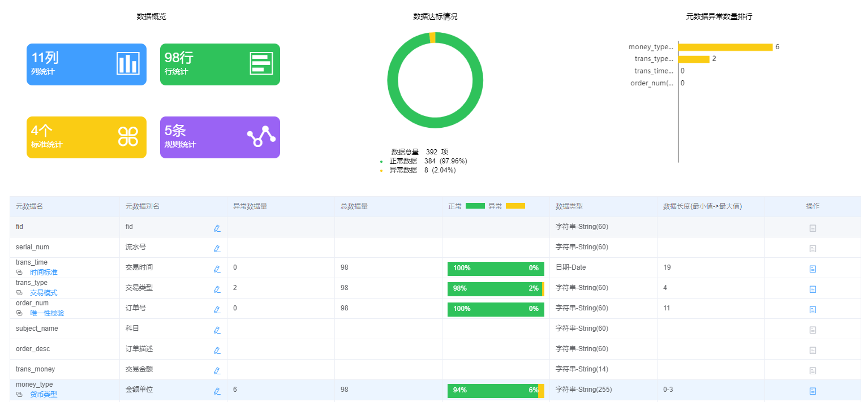Click the 操作 column header
This screenshot has height=402, width=868.
click(x=813, y=206)
